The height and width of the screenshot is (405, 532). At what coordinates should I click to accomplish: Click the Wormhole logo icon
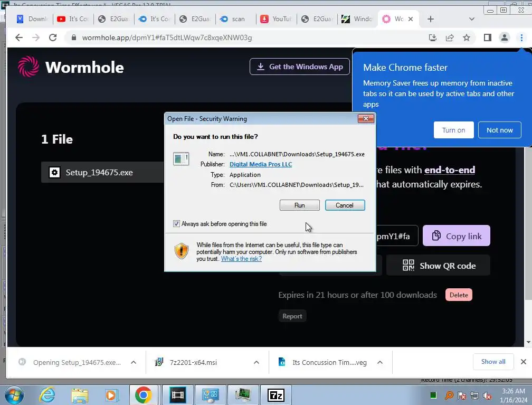(x=28, y=67)
